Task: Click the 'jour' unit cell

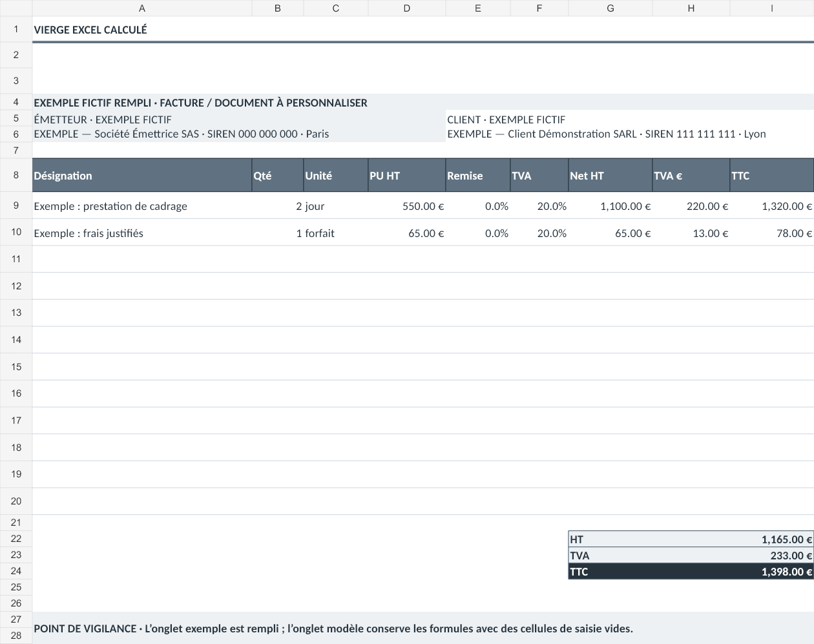Action: click(336, 206)
